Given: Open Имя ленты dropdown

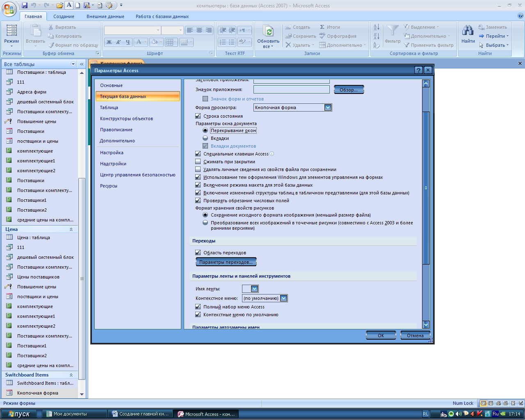Looking at the screenshot, I should [254, 289].
